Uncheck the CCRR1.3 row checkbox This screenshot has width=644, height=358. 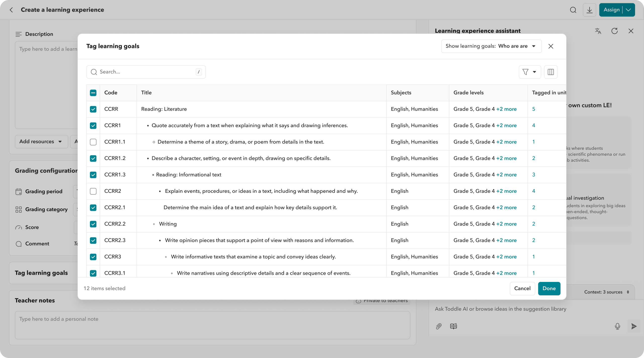[x=93, y=175]
